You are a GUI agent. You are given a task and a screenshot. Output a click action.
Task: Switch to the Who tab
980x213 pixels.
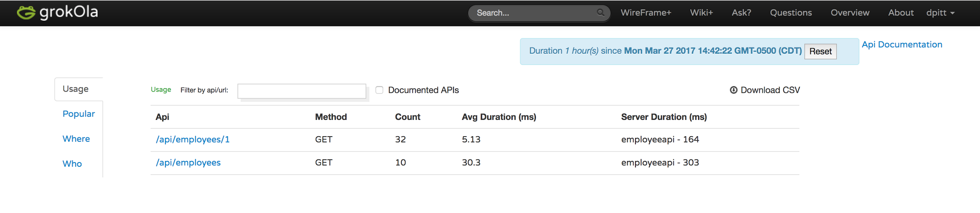pos(72,164)
